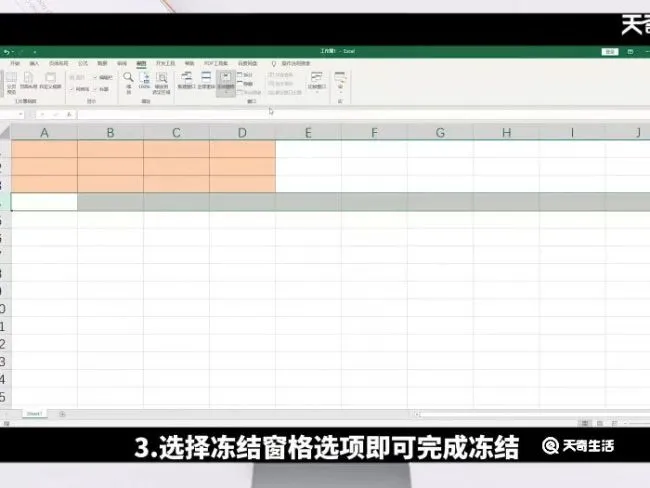Screen dimensions: 650x488
Task: Open the Insert ribbon tab
Action: [x=34, y=63]
